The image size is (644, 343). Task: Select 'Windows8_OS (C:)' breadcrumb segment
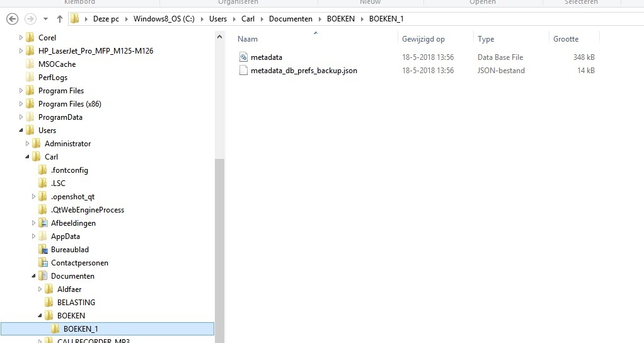(x=164, y=19)
